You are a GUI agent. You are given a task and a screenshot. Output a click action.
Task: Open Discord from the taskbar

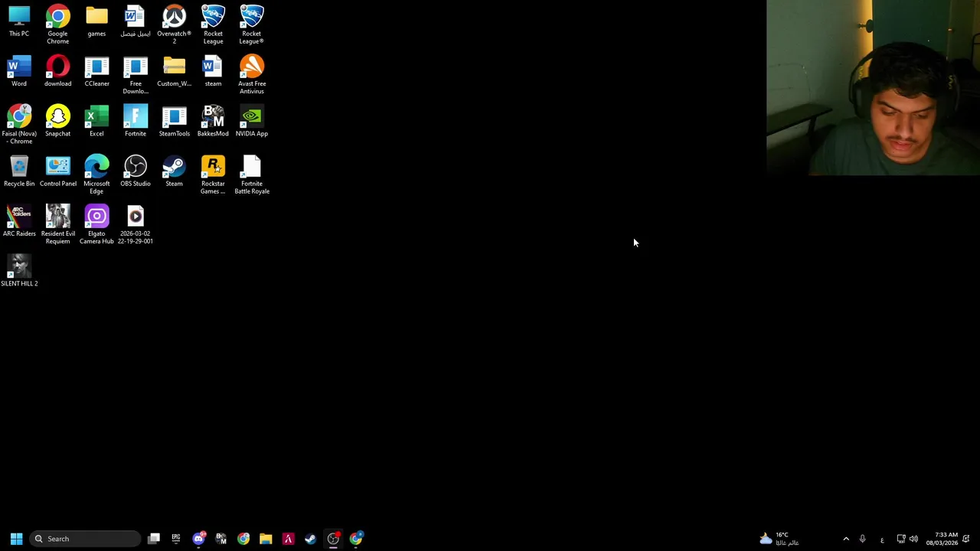click(x=198, y=539)
